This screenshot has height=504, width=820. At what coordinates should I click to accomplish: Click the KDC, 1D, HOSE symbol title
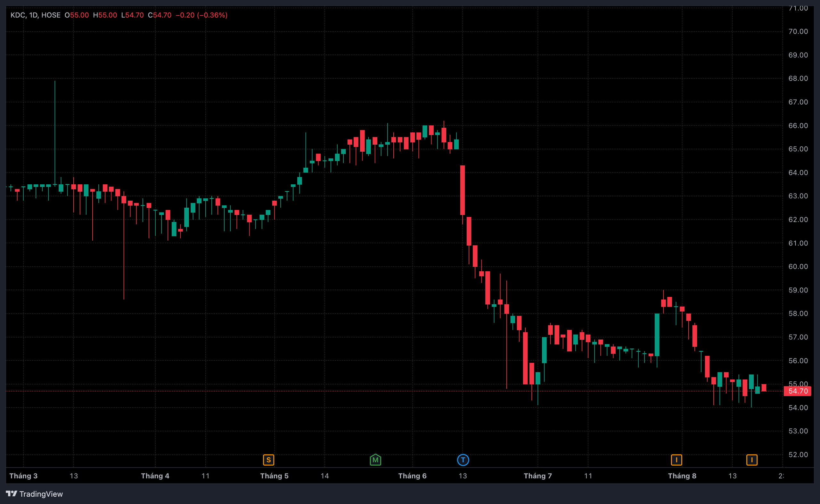[x=35, y=15]
